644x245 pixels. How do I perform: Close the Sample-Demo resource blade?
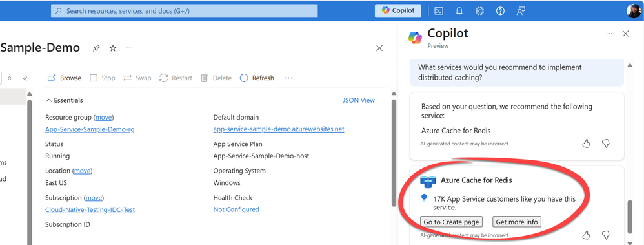[379, 48]
